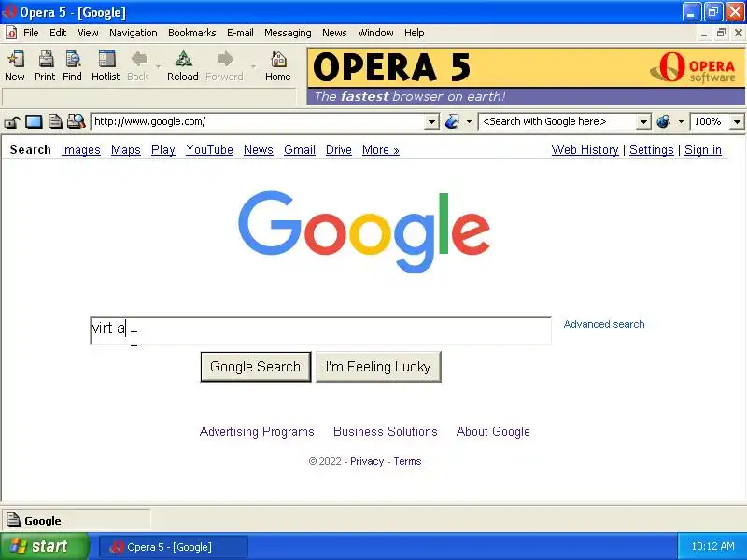The width and height of the screenshot is (747, 560).
Task: Open the 100% zoom level dropdown
Action: [x=737, y=122]
